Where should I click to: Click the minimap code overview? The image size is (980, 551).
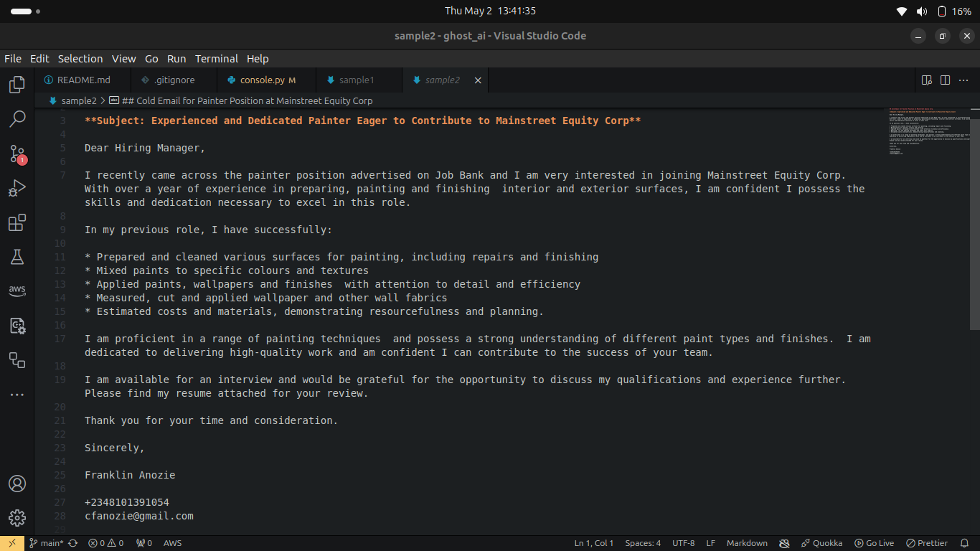(928, 131)
